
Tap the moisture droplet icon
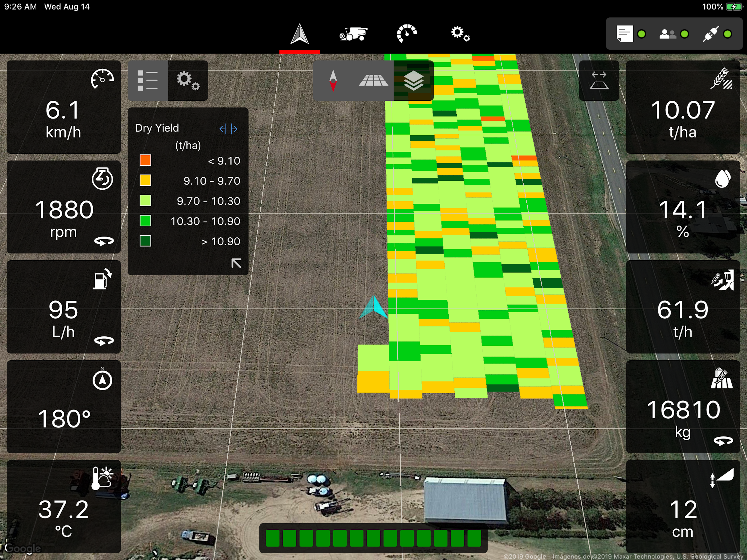click(723, 178)
